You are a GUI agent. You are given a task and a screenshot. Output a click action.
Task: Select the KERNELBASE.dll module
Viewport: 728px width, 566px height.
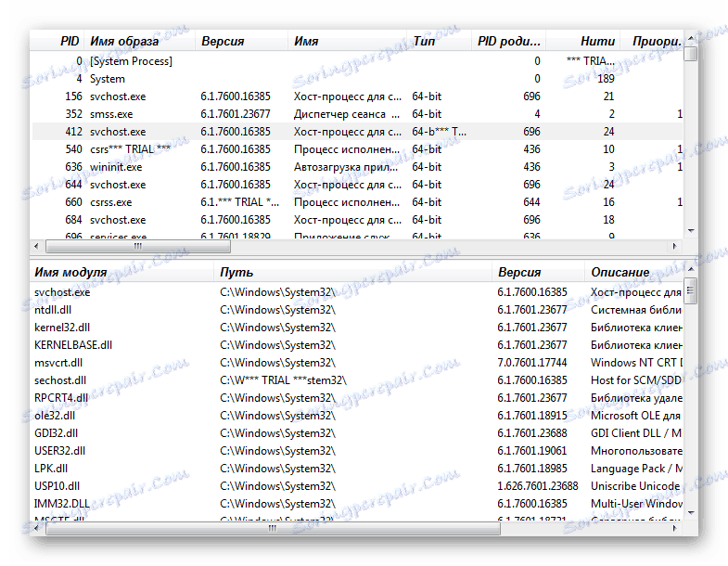click(356, 345)
